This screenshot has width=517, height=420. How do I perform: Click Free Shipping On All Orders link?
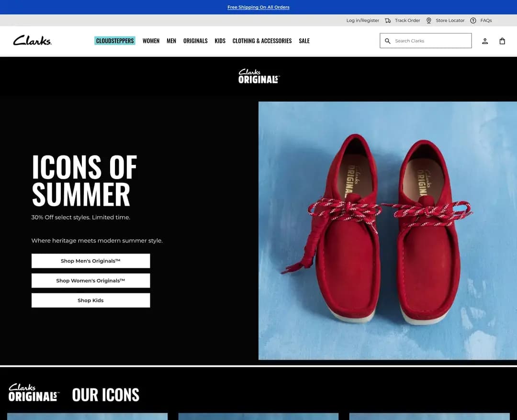coord(258,7)
